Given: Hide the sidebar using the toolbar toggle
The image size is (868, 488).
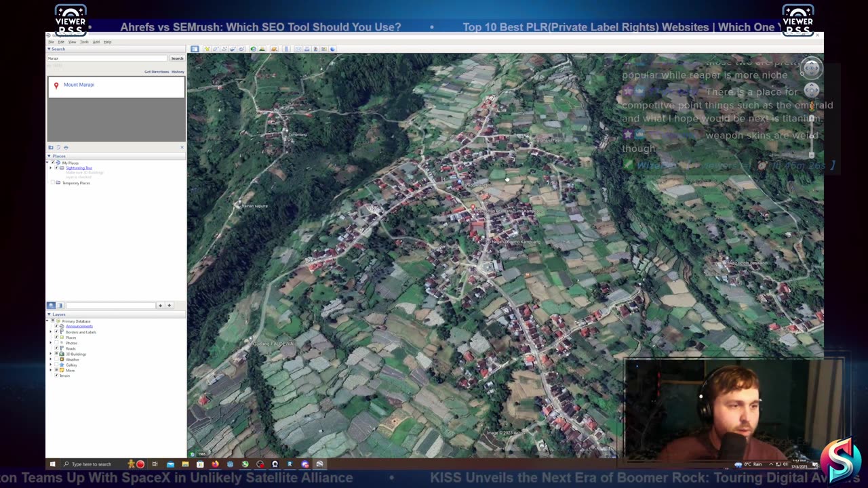Looking at the screenshot, I should click(195, 49).
